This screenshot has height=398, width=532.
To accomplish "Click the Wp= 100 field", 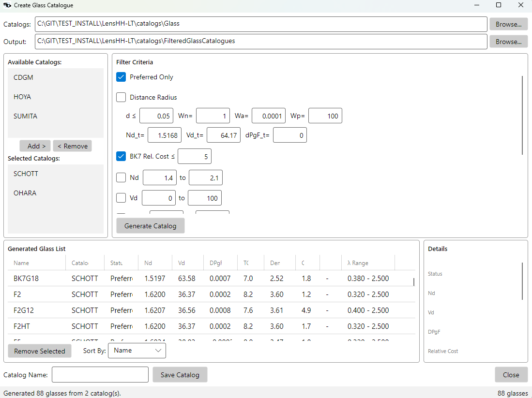I will [325, 116].
